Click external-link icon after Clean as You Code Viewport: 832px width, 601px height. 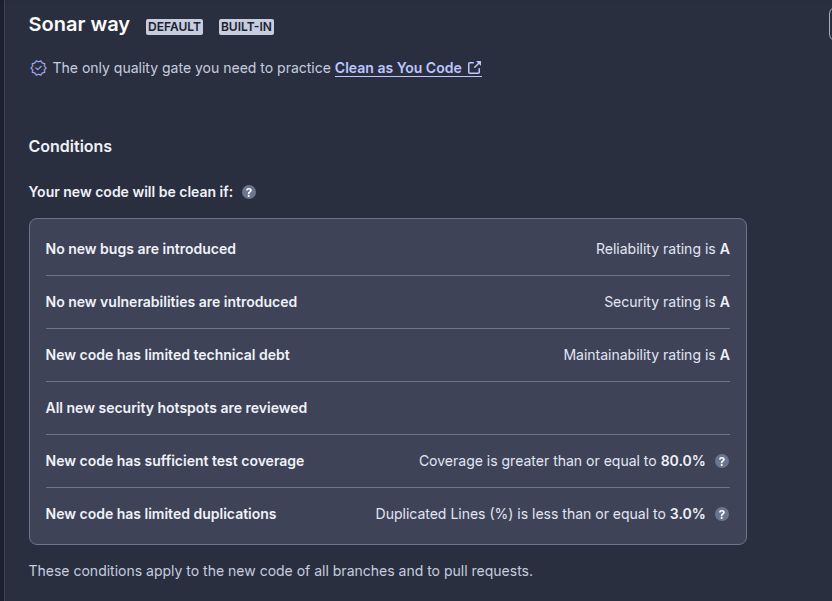(475, 68)
